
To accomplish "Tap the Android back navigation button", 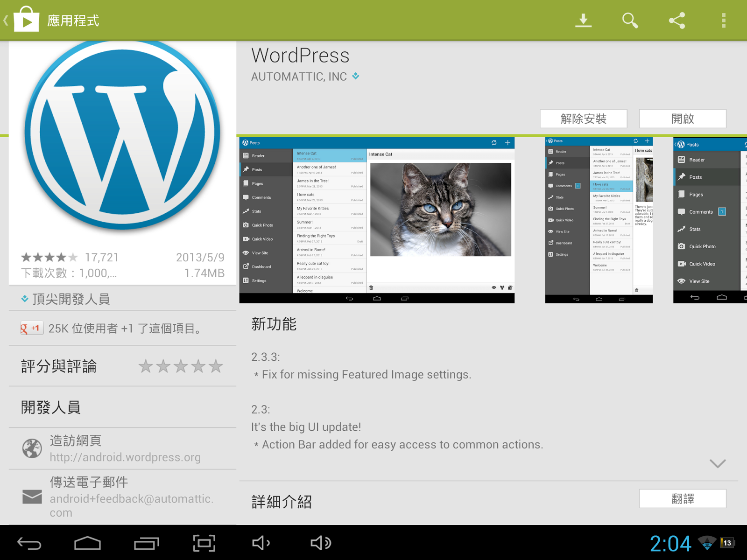I will pos(29,543).
